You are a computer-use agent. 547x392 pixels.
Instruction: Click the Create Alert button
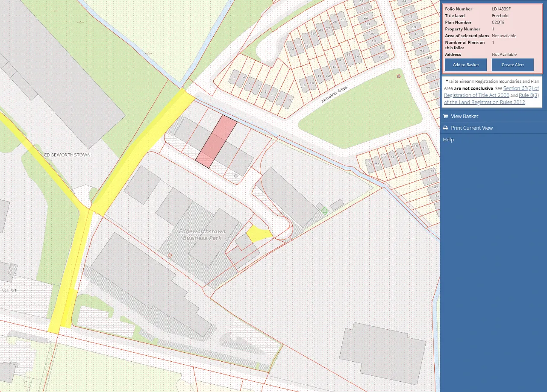[512, 64]
